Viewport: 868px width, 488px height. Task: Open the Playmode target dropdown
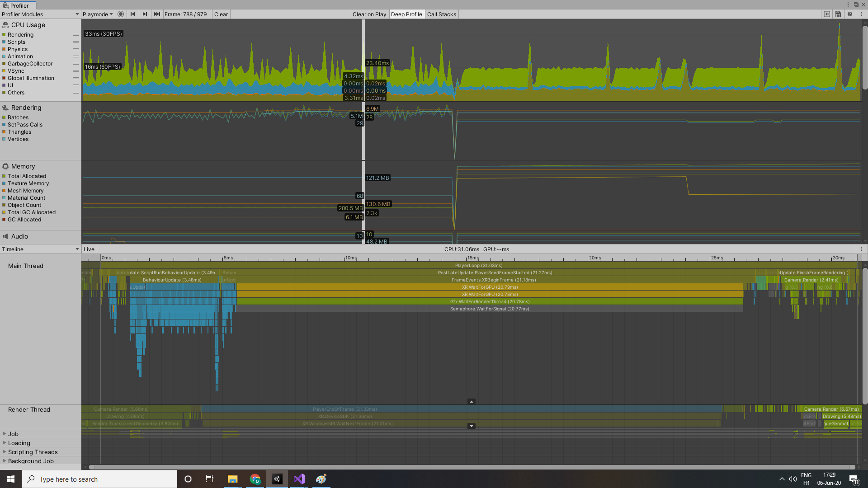pos(97,14)
